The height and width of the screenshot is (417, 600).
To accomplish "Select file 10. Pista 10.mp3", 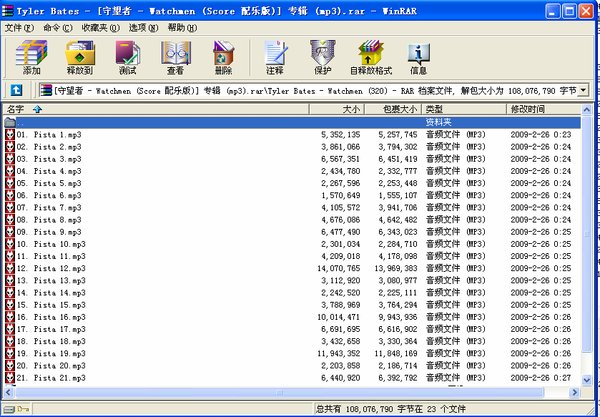I will coord(51,244).
